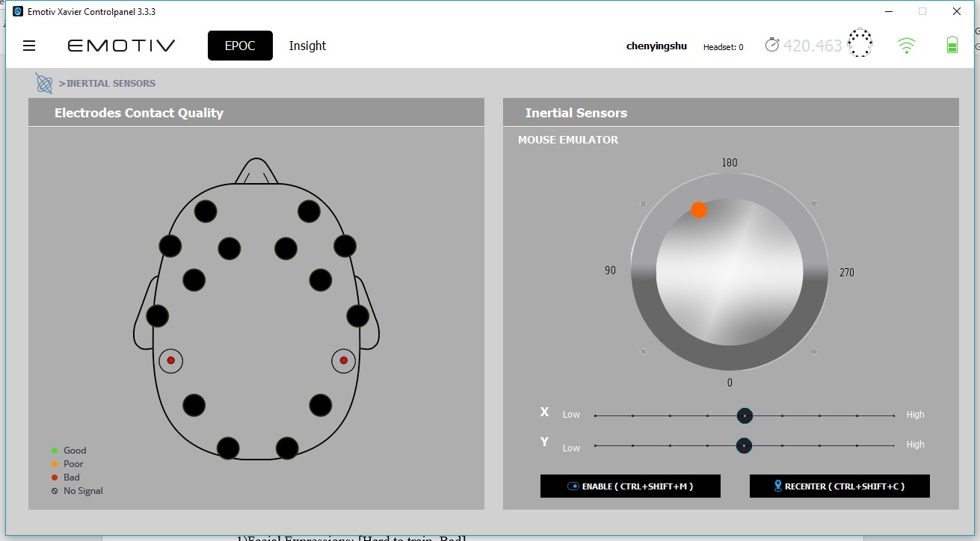Image resolution: width=980 pixels, height=541 pixels.
Task: Select the EPOC tab
Action: point(240,46)
